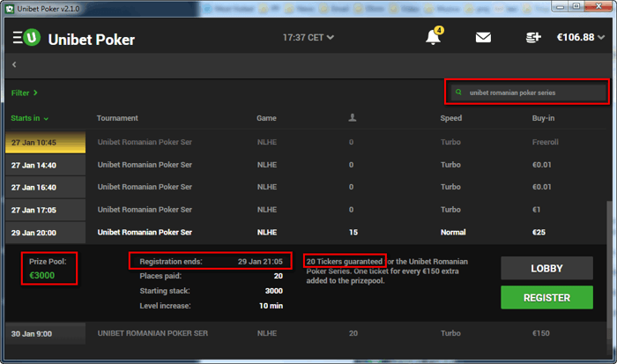
Task: Click the search field containing unibet romanian poker series
Action: click(x=527, y=93)
